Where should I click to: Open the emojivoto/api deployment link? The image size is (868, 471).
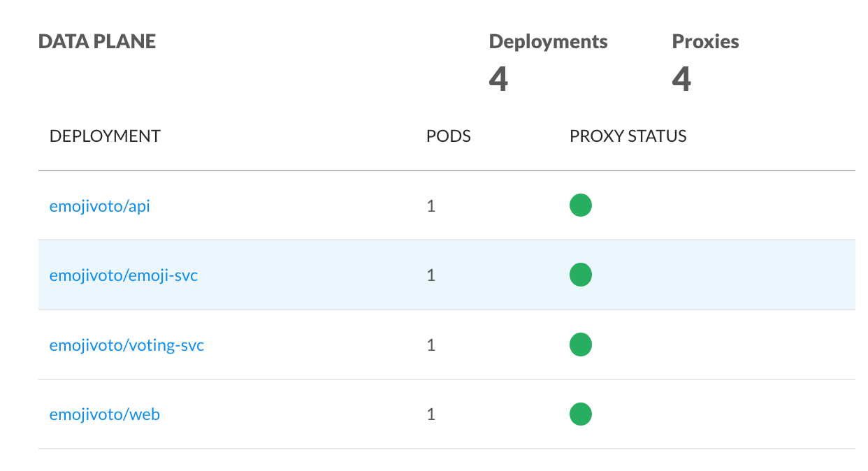click(x=99, y=206)
